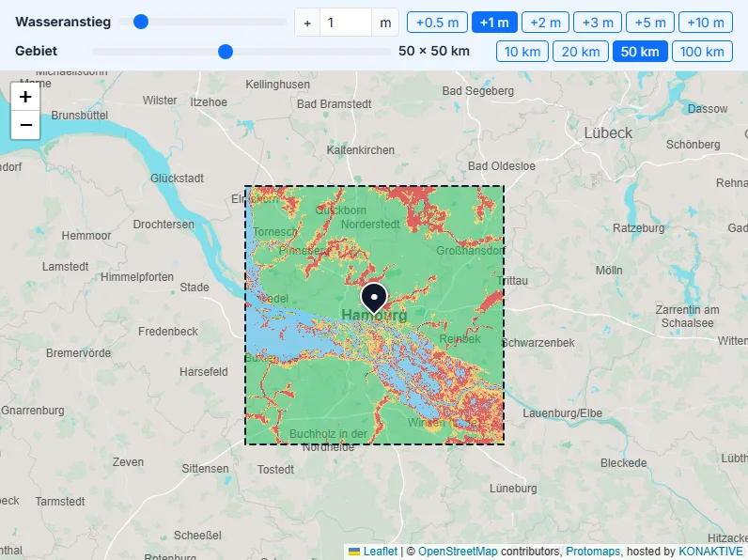Click the Quickborn label inside overlay
The height and width of the screenshot is (560, 748).
click(340, 210)
